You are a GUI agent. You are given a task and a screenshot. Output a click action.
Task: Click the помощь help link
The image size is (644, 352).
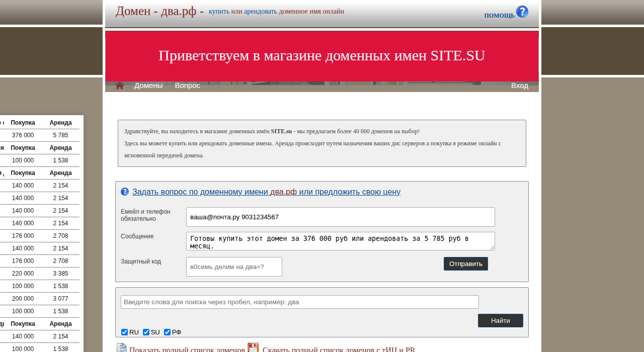[x=499, y=15]
